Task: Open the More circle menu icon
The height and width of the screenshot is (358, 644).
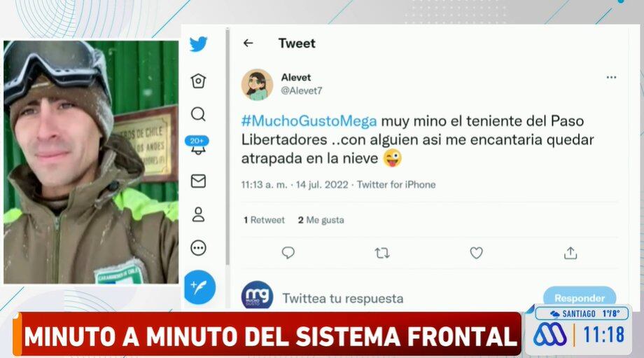Action: tap(198, 248)
